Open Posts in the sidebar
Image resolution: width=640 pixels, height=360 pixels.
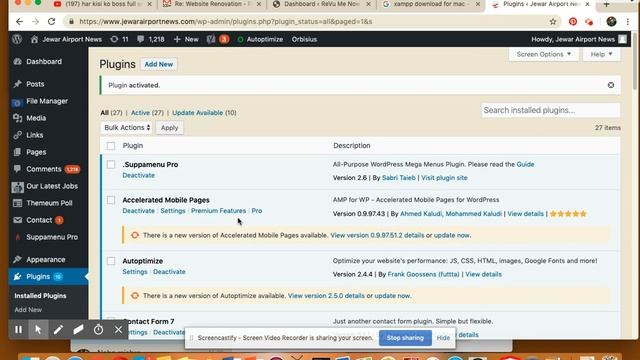click(35, 84)
